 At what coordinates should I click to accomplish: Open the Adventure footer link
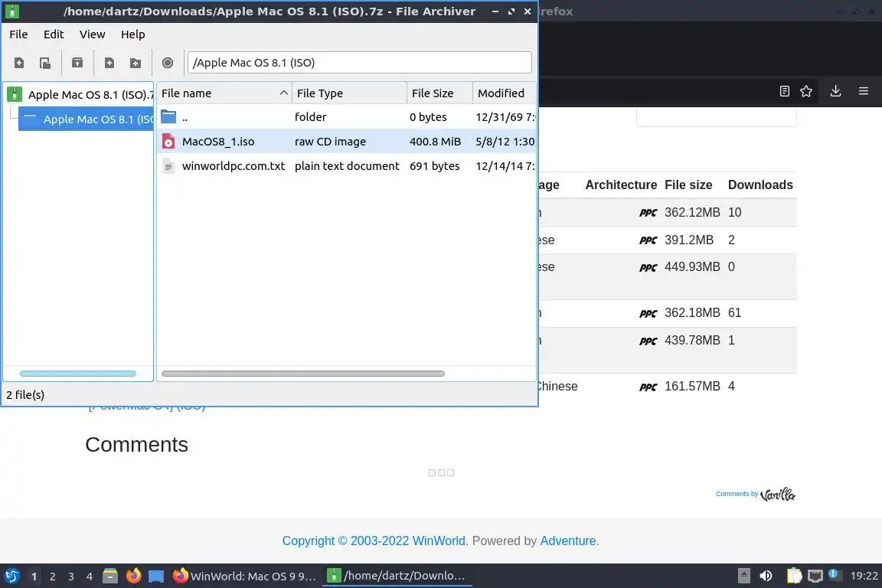(567, 541)
